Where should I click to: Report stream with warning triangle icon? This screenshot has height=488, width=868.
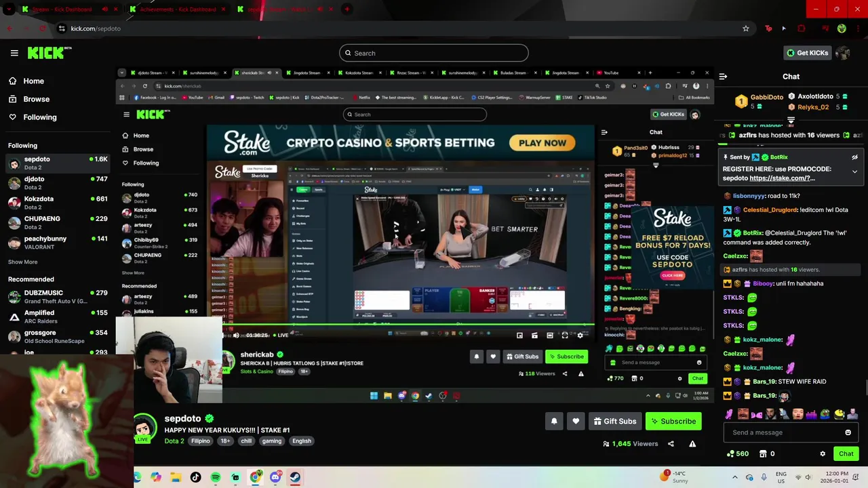tap(692, 444)
